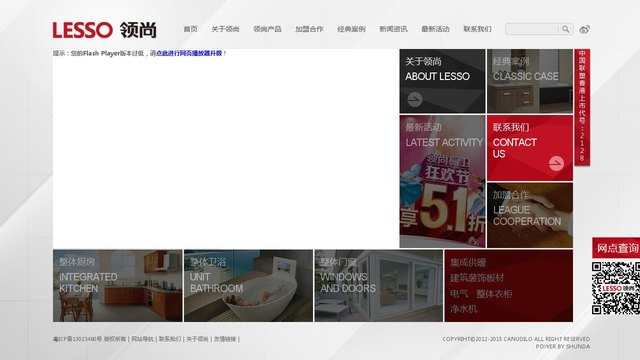Click the LESSO QR code
Viewport: 640px width, 360px height.
pyautogui.click(x=616, y=288)
